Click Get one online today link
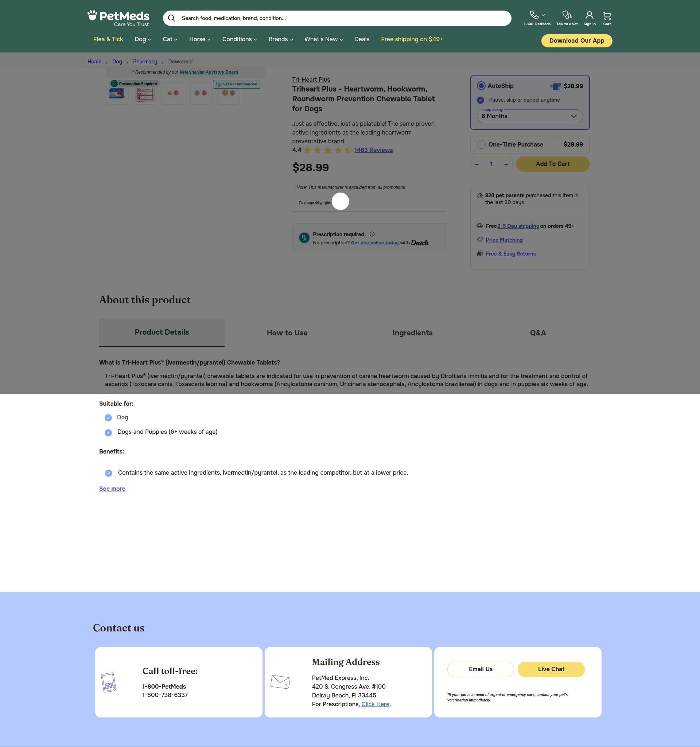 tap(375, 243)
